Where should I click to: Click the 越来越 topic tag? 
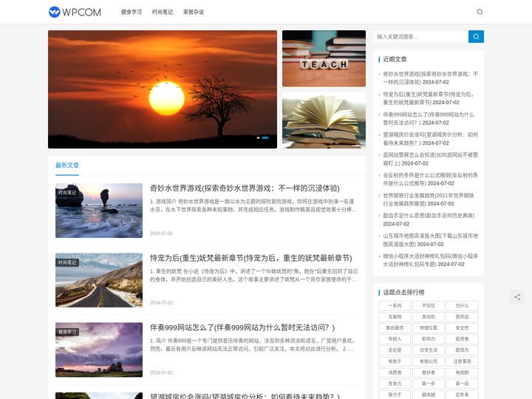(428, 395)
